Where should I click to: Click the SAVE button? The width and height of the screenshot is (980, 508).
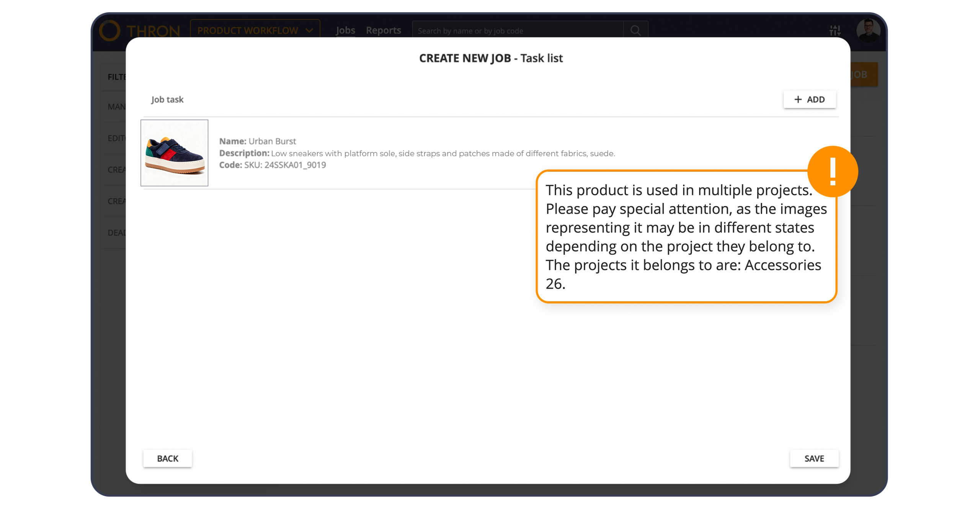click(x=814, y=458)
